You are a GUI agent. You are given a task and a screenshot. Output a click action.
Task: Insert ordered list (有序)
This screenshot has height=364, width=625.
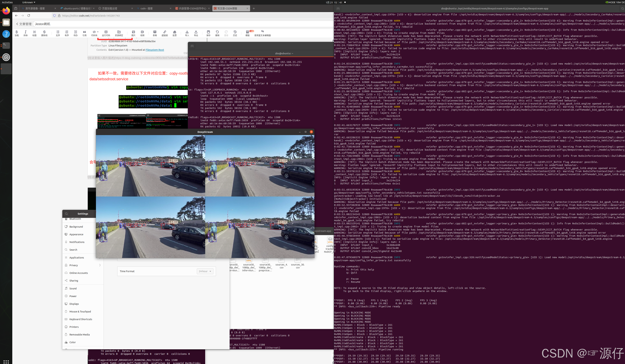[x=67, y=33]
